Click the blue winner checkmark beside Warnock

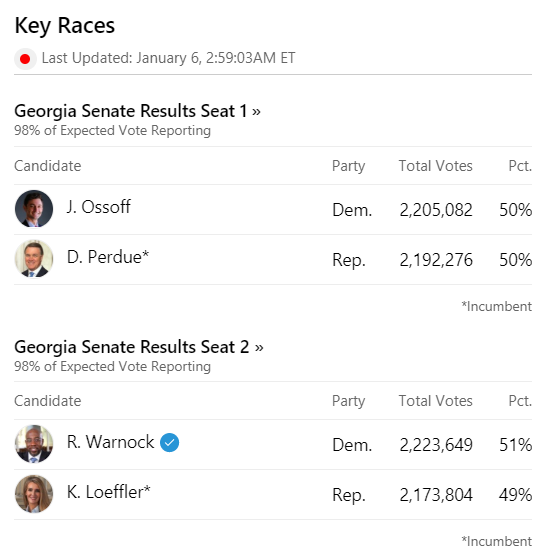(169, 442)
